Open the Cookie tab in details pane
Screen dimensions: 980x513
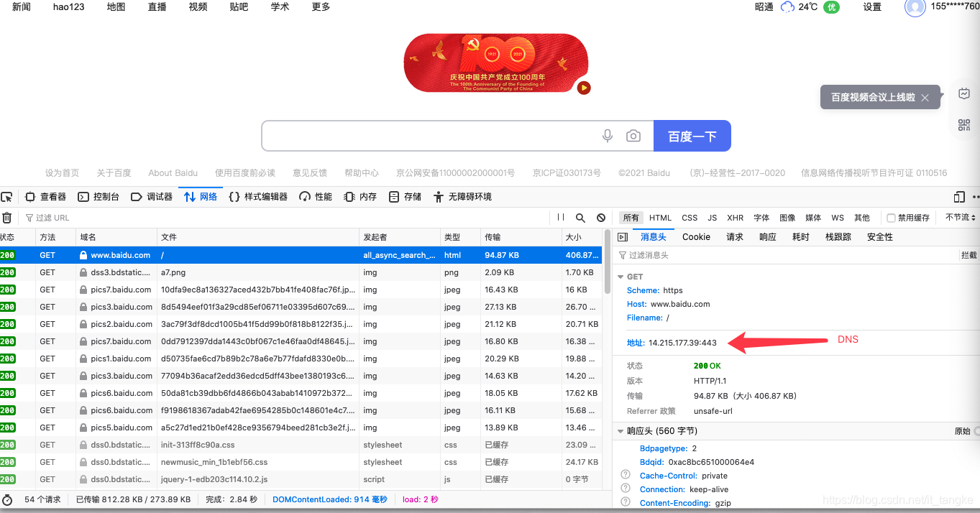(696, 237)
